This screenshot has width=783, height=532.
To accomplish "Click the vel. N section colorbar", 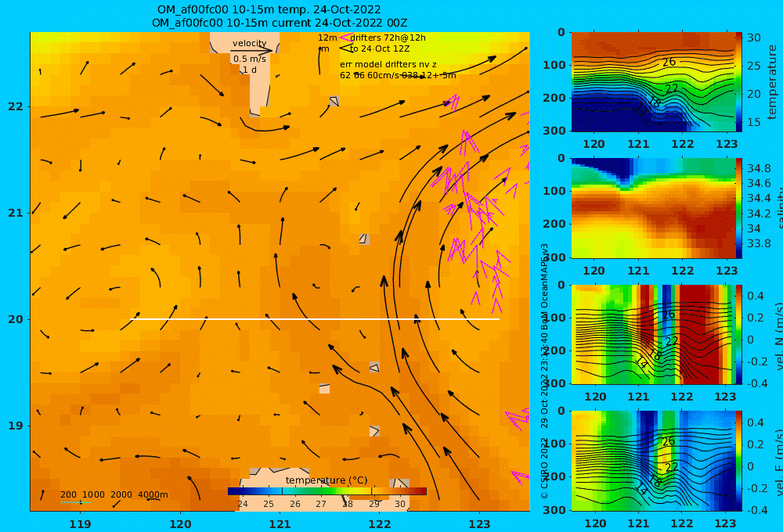I will [x=739, y=334].
